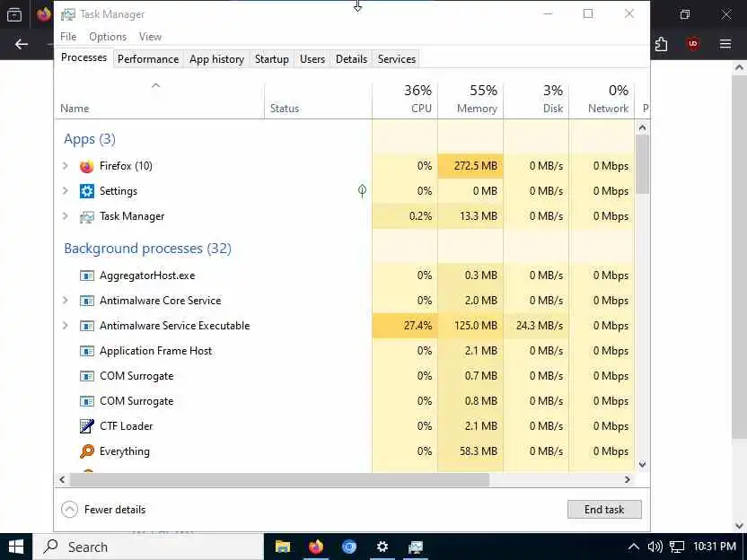Click the Task Manager taskbar icon
The image size is (747, 560).
[x=416, y=547]
